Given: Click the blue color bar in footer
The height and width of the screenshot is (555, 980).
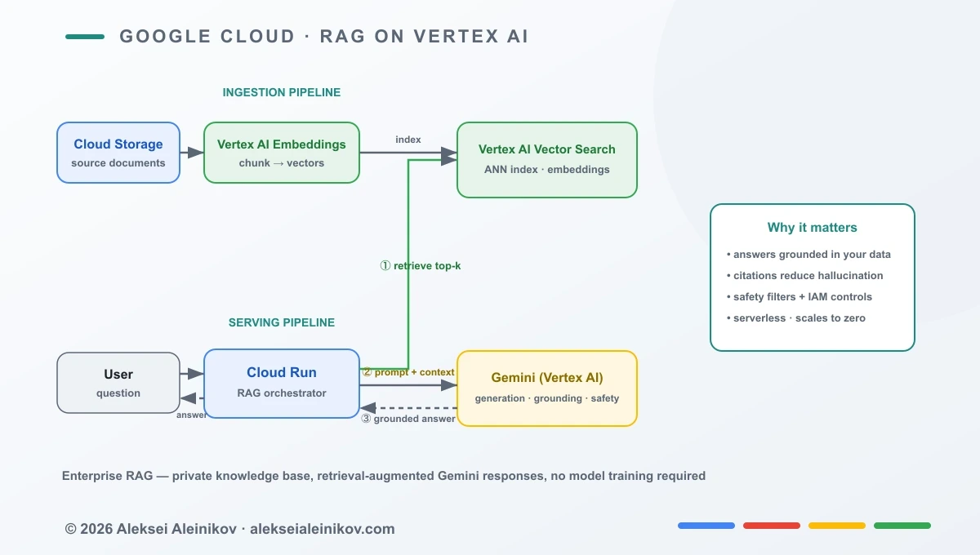Looking at the screenshot, I should (x=706, y=526).
